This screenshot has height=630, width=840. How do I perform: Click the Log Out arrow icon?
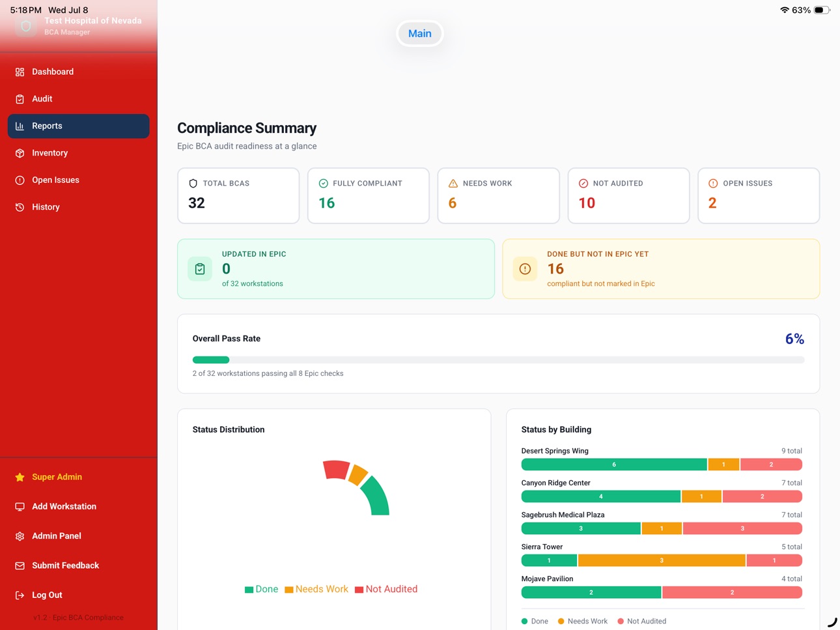pos(20,595)
